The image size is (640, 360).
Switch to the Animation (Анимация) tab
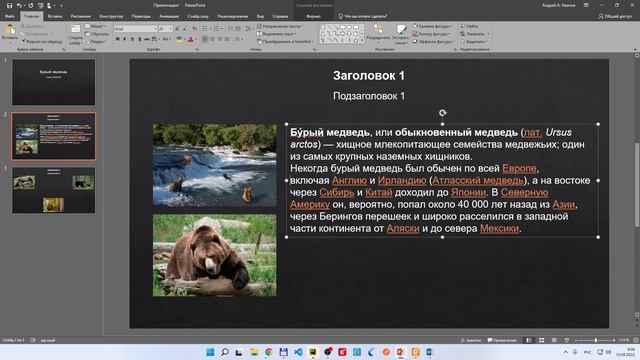169,16
